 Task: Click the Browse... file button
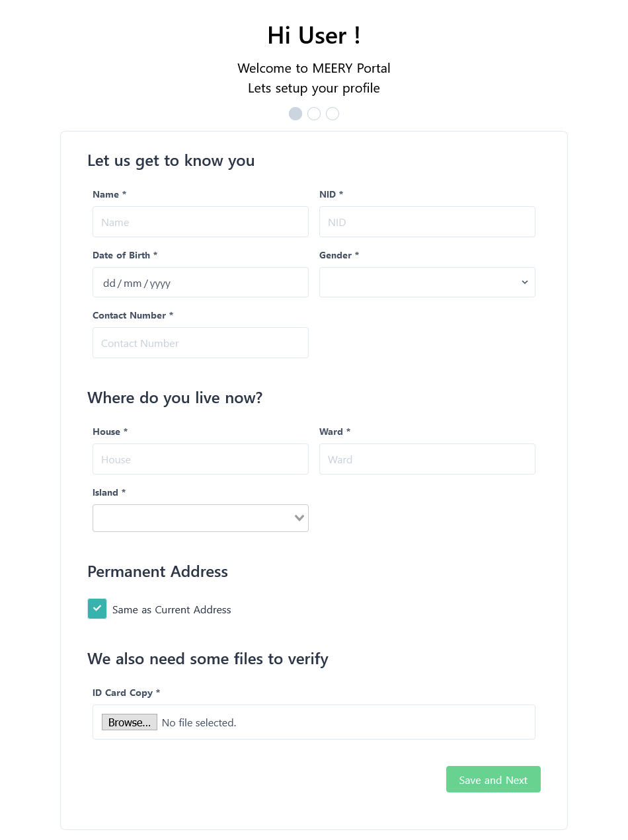click(x=130, y=722)
